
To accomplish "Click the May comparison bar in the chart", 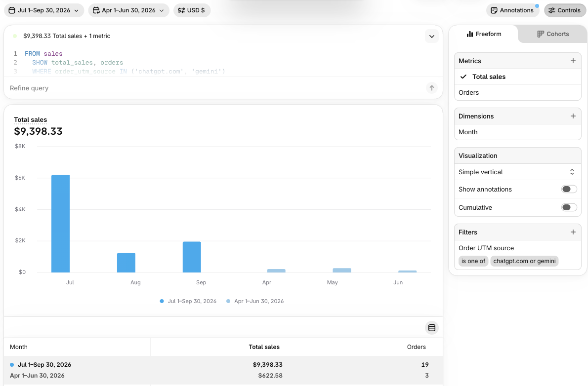I will (x=341, y=270).
